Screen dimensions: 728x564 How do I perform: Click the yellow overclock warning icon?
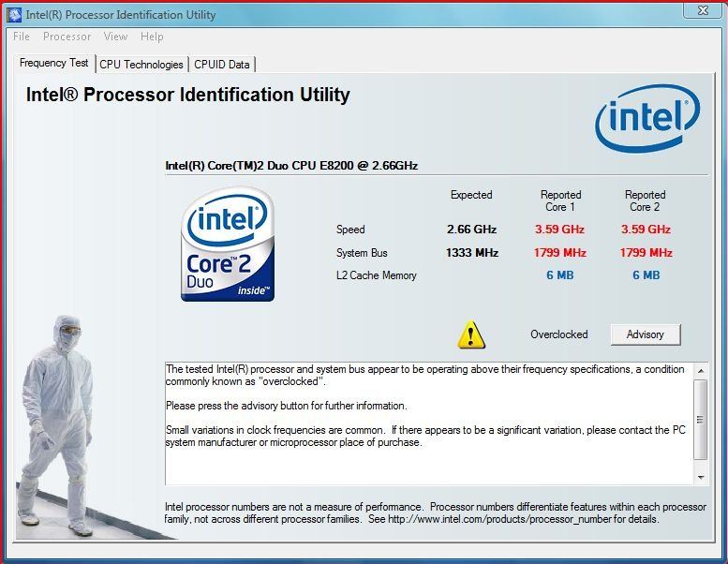click(x=471, y=334)
